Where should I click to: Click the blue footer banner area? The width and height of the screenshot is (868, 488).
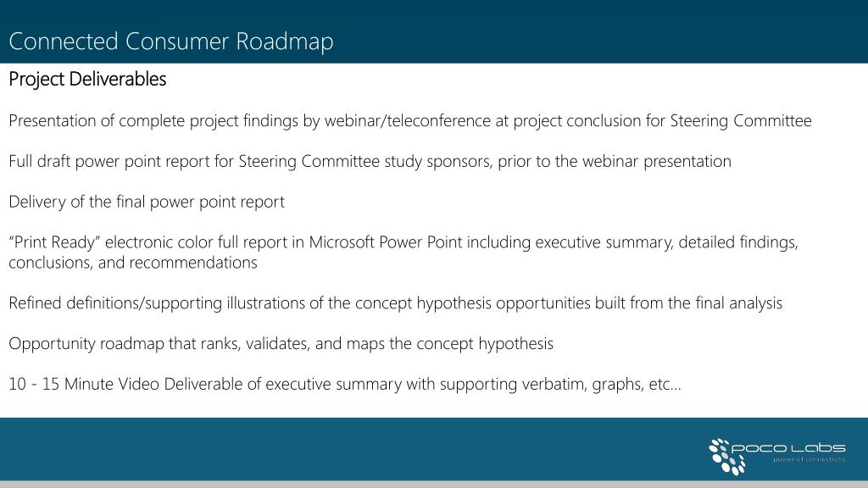[x=434, y=449]
